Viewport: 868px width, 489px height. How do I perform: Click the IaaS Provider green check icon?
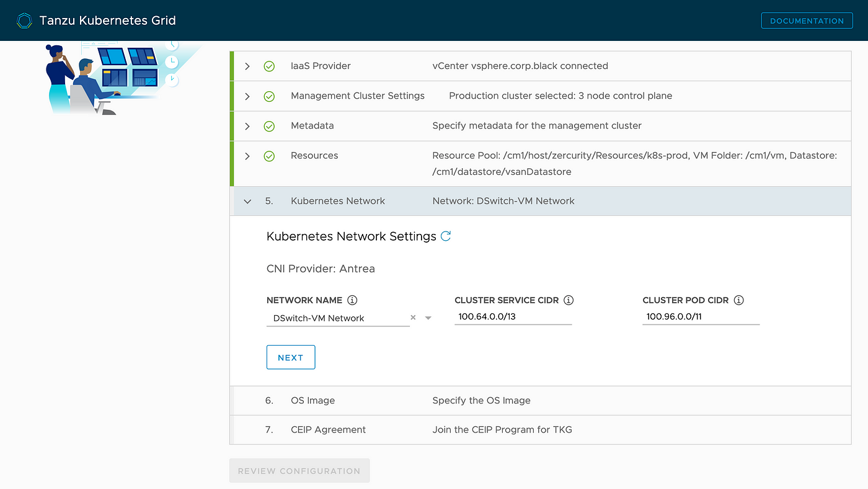[x=269, y=66]
